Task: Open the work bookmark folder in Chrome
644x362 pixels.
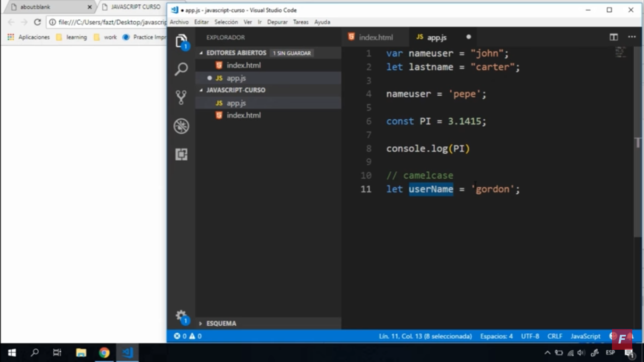Action: coord(105,37)
